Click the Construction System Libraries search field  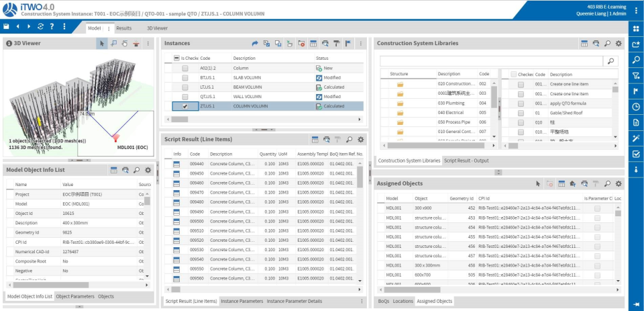point(491,60)
